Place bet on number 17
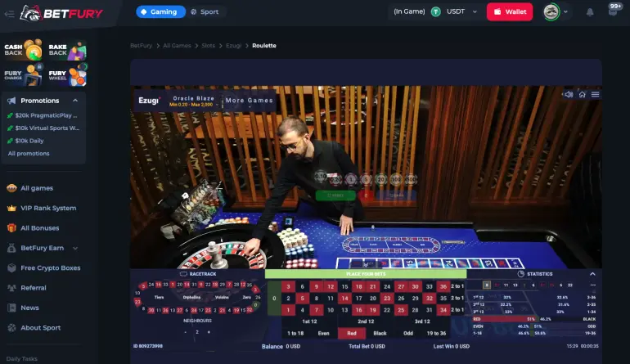 358,298
